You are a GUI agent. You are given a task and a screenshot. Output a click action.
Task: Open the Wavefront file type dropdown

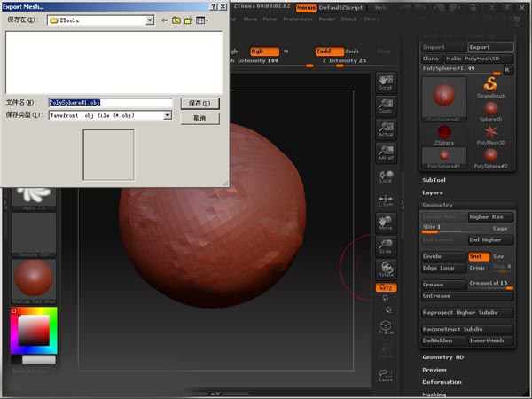167,115
